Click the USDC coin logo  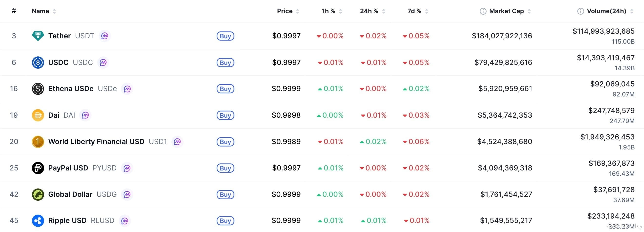(38, 62)
